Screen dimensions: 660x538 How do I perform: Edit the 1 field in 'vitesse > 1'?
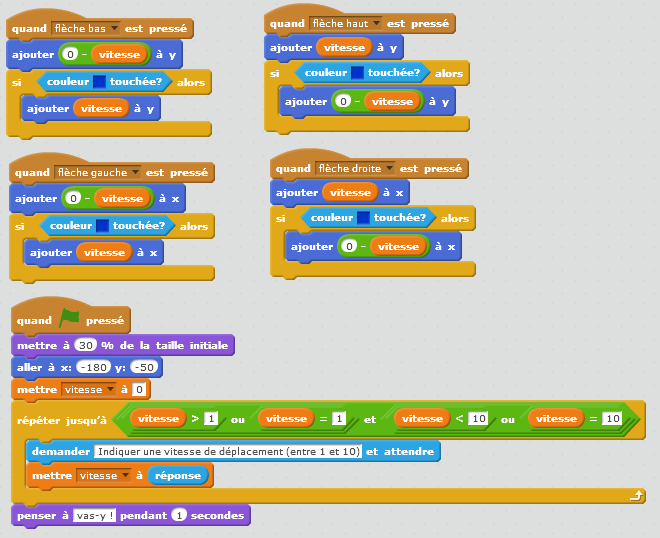click(211, 419)
